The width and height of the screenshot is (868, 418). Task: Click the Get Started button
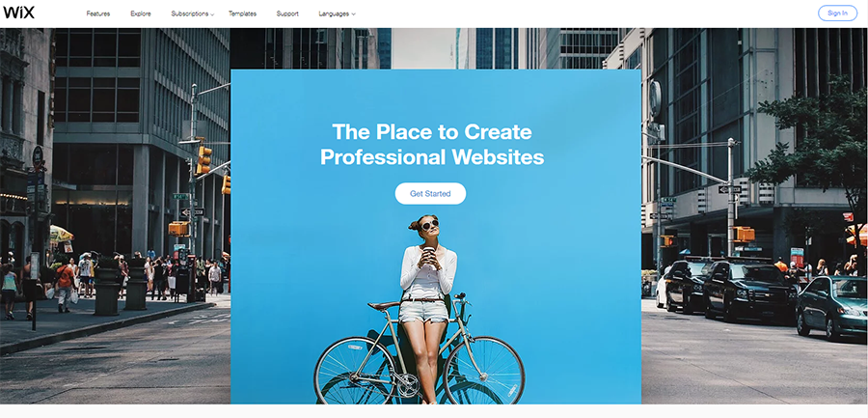[x=430, y=193]
